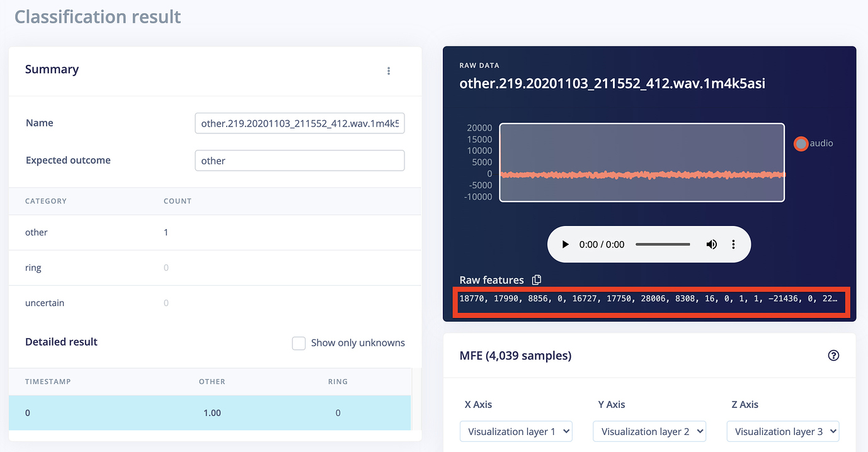Click the Raw features label

point(491,280)
